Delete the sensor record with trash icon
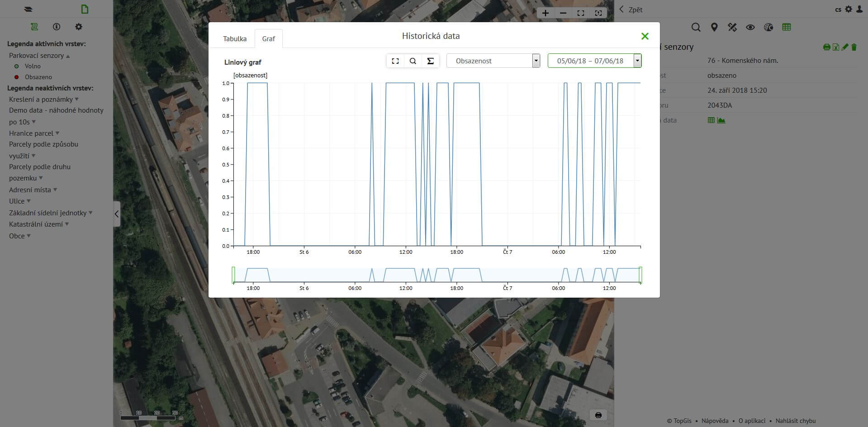The image size is (868, 427). [854, 47]
